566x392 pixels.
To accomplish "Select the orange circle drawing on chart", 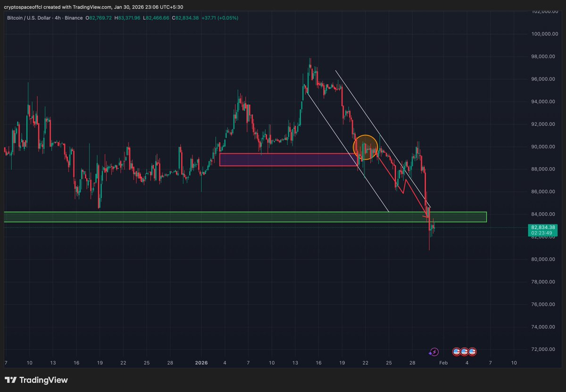I will tap(366, 147).
